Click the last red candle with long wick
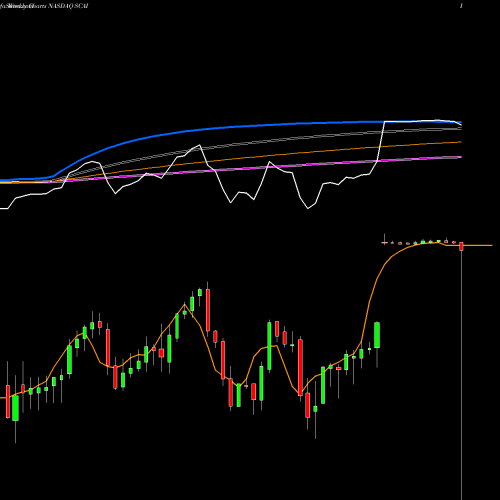 (461, 246)
